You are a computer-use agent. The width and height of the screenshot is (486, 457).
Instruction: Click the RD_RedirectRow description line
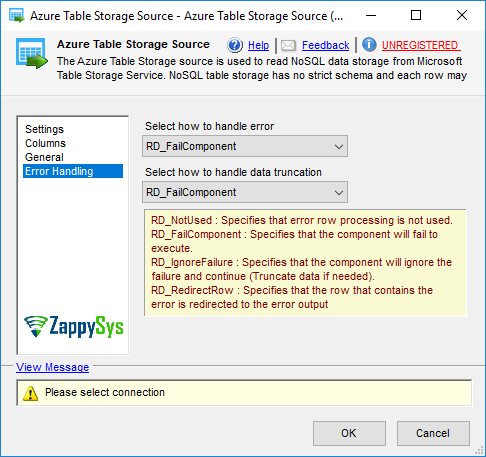coord(292,297)
